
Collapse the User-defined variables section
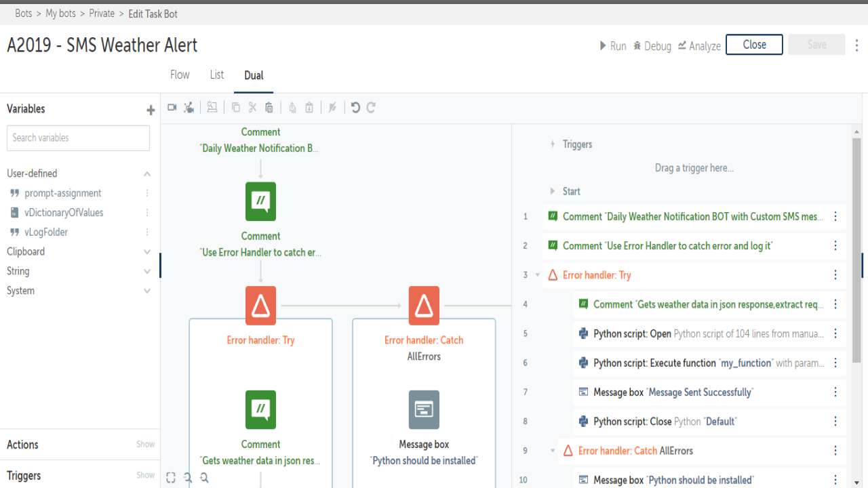[147, 174]
